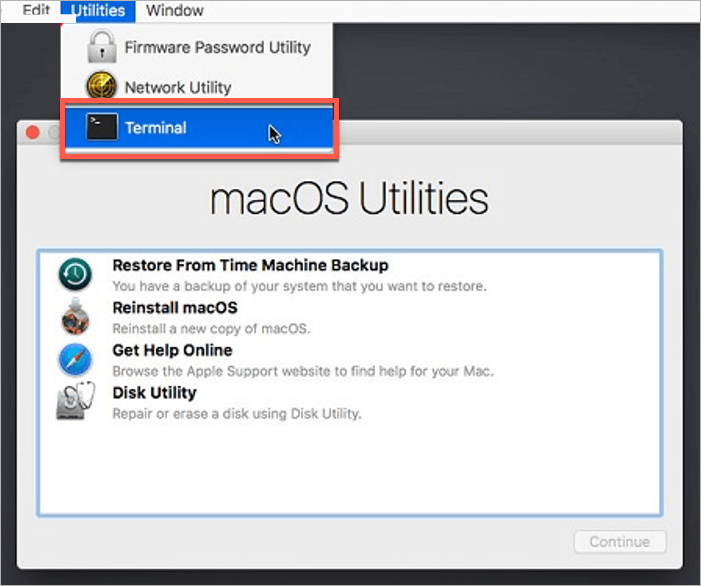
Task: Click the Reinstall macOS installer icon
Action: [x=75, y=316]
